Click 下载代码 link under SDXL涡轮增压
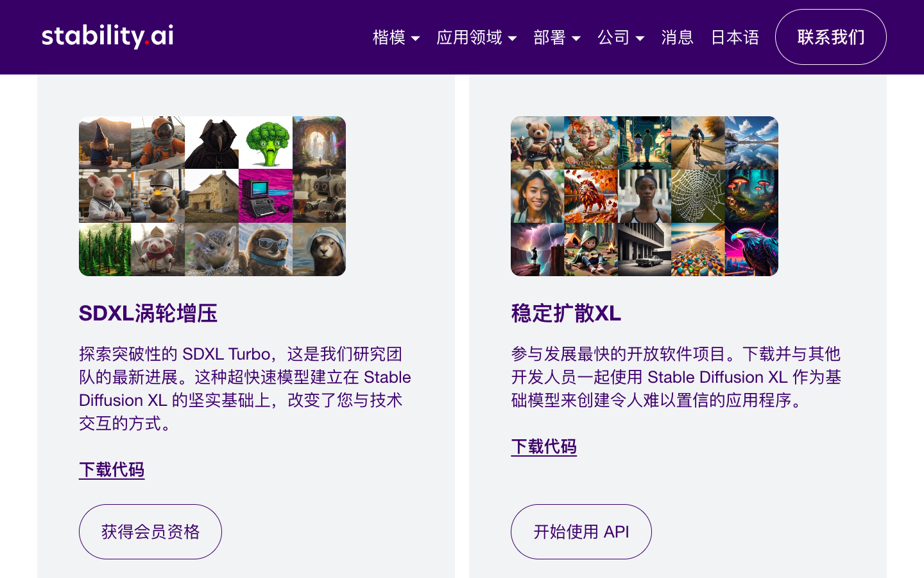Screen dimensions: 924x578 [x=112, y=469]
